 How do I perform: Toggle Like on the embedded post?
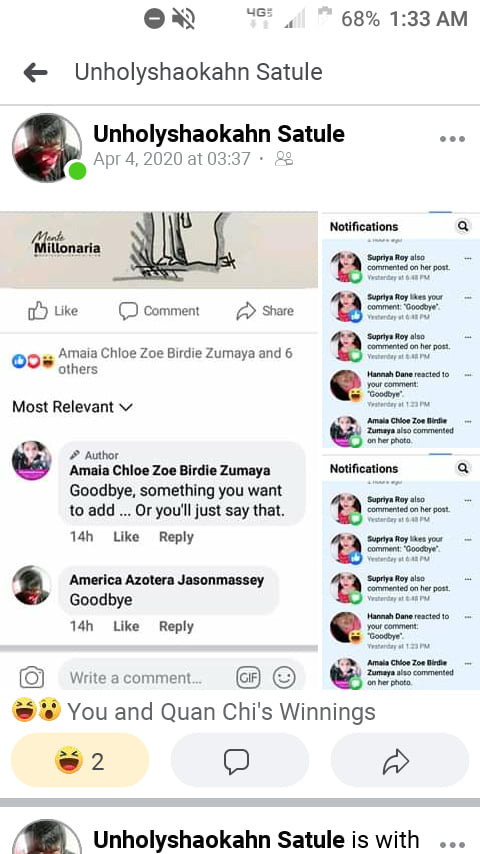pos(53,311)
